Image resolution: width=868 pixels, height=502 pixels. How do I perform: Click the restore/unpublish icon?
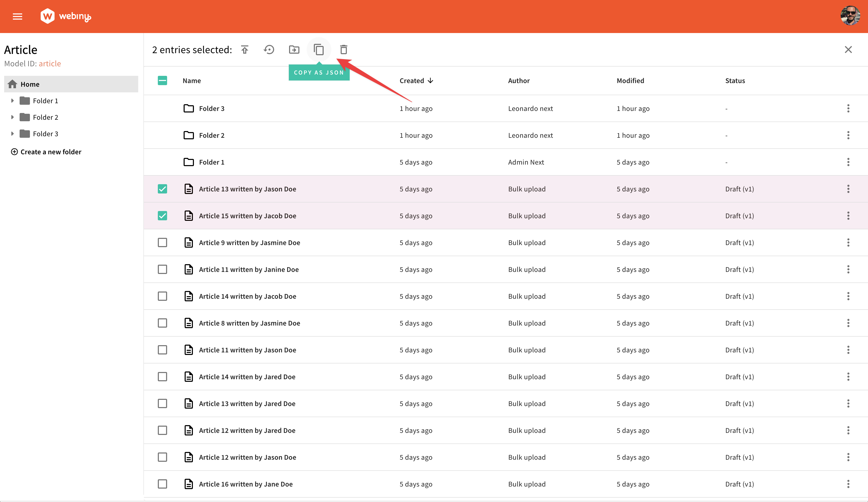tap(269, 50)
